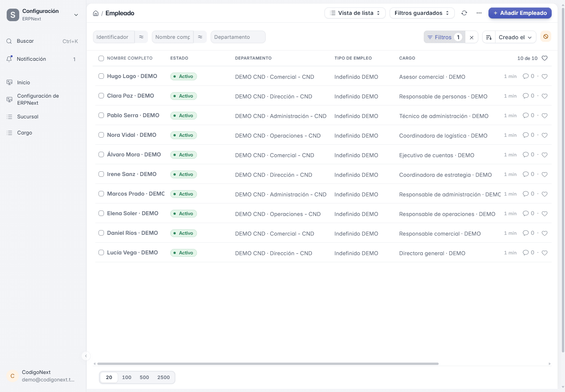Click the vertical page scrollbar
This screenshot has width=565, height=392.
[563, 180]
